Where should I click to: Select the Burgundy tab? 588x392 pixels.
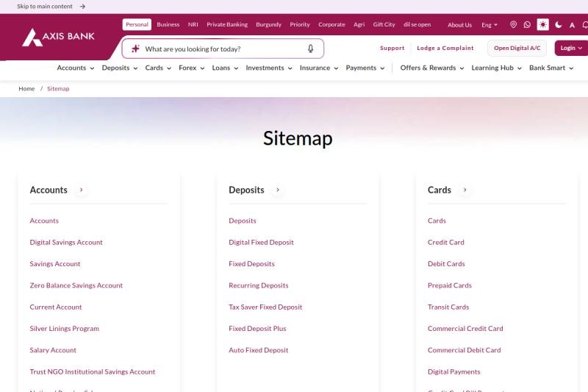click(268, 24)
